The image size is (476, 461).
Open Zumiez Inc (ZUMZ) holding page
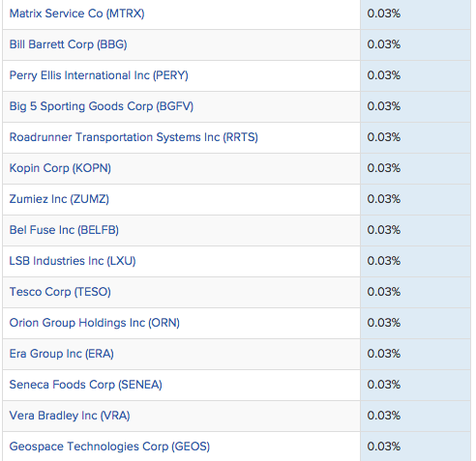pos(59,199)
